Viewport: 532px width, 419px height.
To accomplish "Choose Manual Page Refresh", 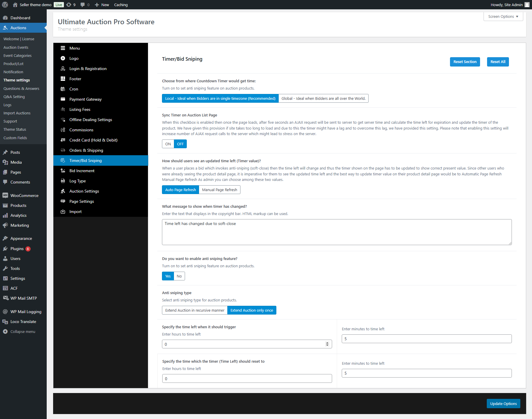I will point(220,190).
